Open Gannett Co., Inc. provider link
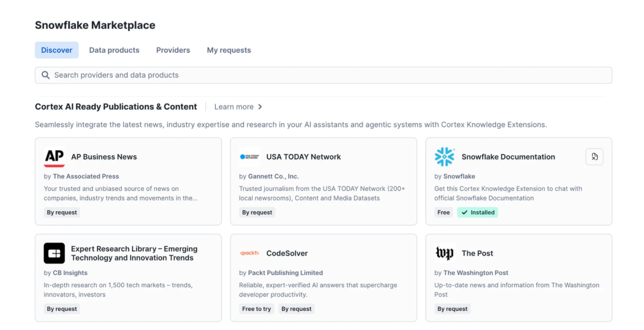 click(x=274, y=177)
